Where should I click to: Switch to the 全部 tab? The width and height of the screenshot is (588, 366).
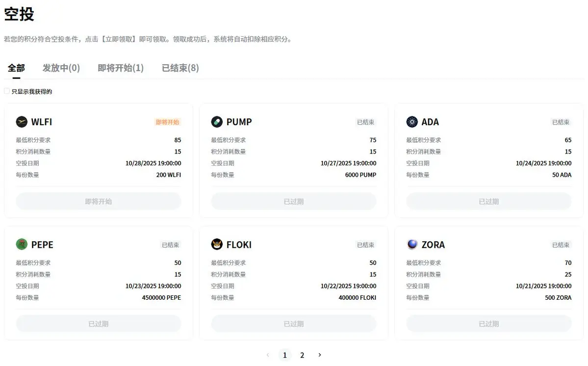[x=16, y=68]
